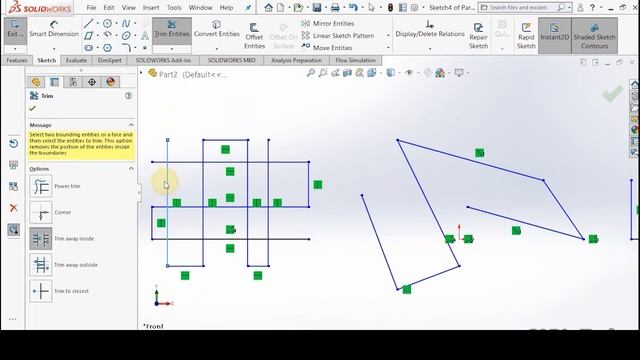Click the Mirror Entities tool
This screenshot has height=360, width=640.
click(x=328, y=24)
